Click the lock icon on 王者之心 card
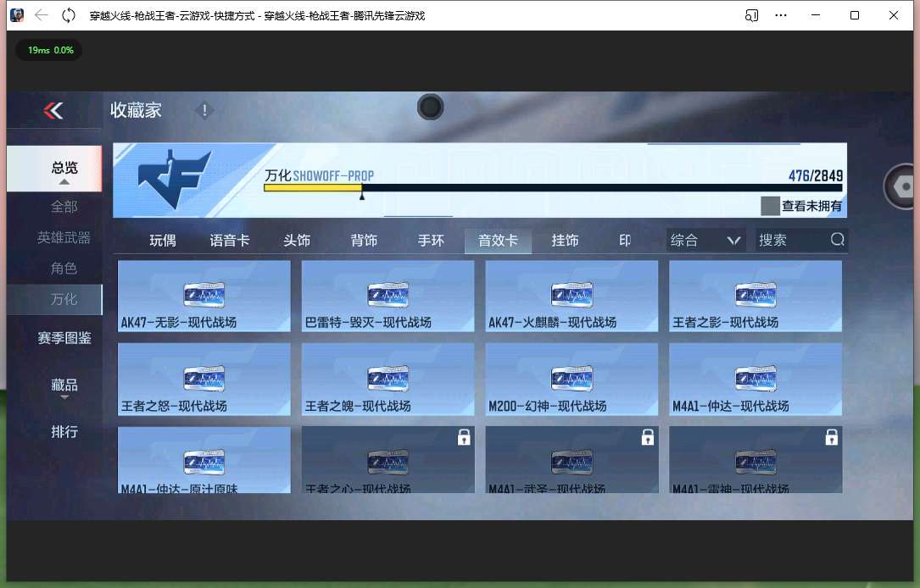Image resolution: width=920 pixels, height=588 pixels. click(464, 436)
